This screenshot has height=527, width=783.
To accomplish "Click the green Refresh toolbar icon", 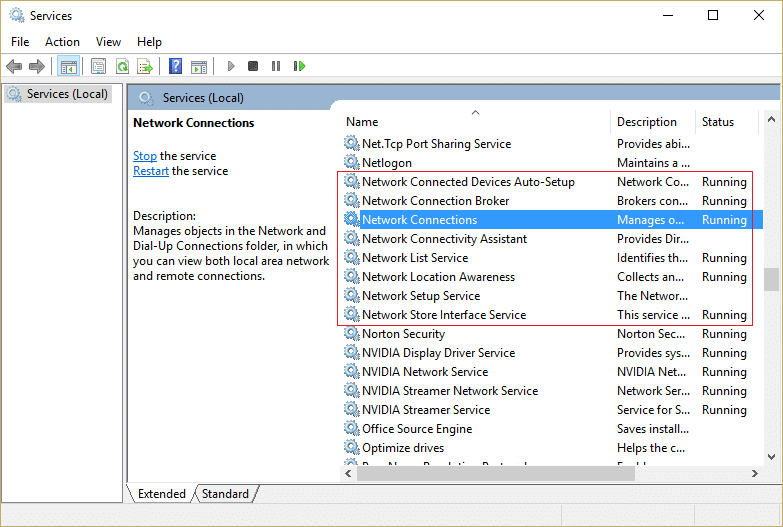I will pos(121,67).
